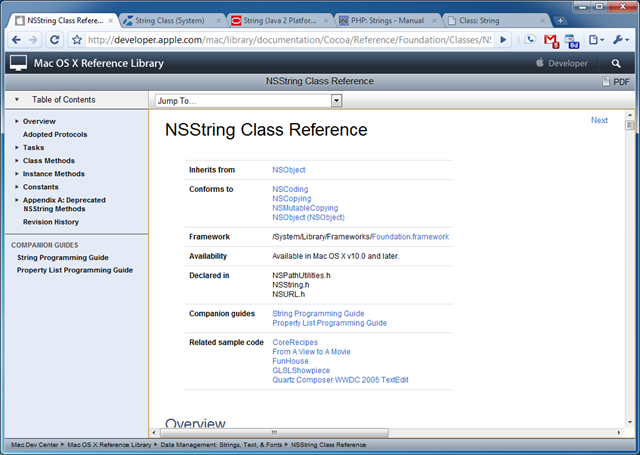Click the search magnifier in the header
The width and height of the screenshot is (640, 455).
[616, 63]
